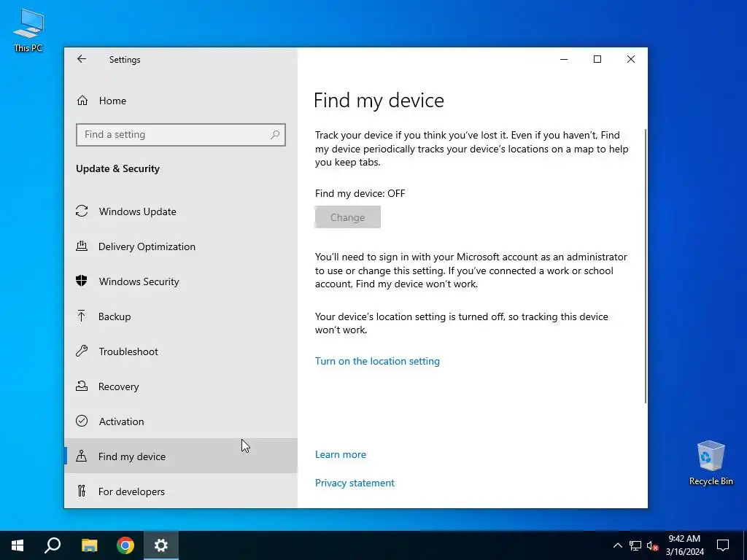Show hidden system tray icons
The image size is (747, 560).
click(x=617, y=545)
